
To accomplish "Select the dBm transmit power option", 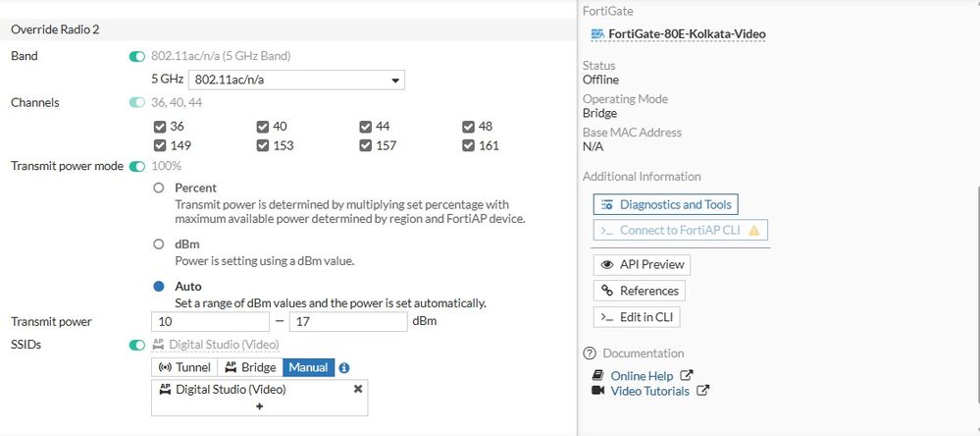I will click(159, 245).
